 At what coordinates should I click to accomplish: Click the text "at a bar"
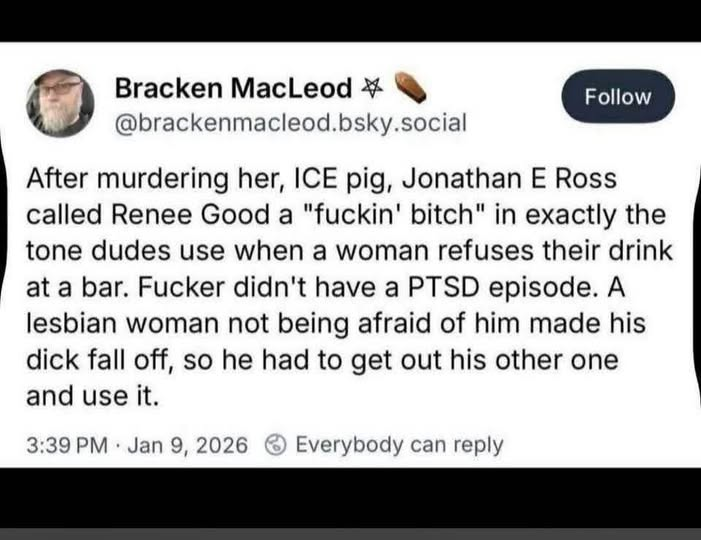click(78, 288)
